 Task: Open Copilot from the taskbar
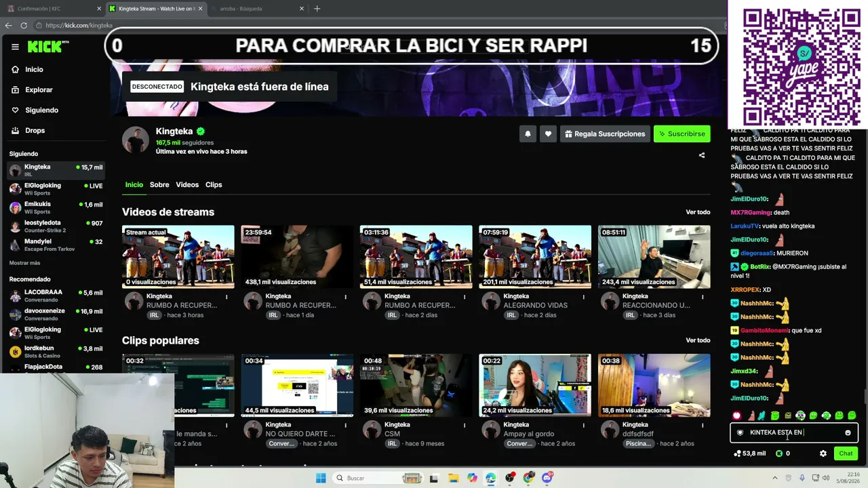tap(472, 478)
